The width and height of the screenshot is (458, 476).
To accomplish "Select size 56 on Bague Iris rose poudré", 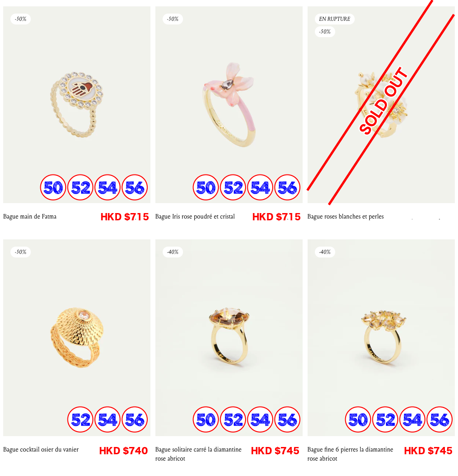I will click(x=287, y=187).
